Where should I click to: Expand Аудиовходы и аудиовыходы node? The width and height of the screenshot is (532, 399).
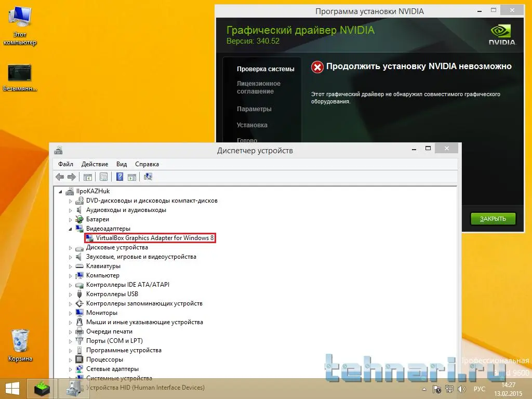pos(71,210)
